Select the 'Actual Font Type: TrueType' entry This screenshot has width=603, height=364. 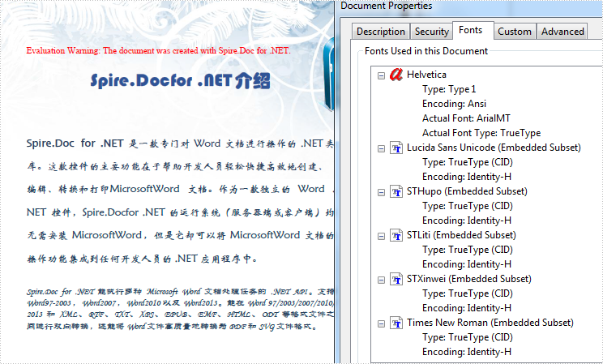481,133
